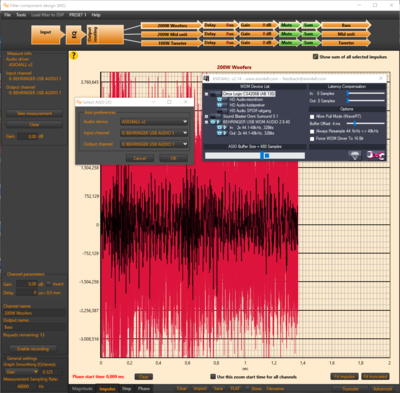Select the EQ block in the signal chain
The height and width of the screenshot is (393, 400).
click(75, 34)
